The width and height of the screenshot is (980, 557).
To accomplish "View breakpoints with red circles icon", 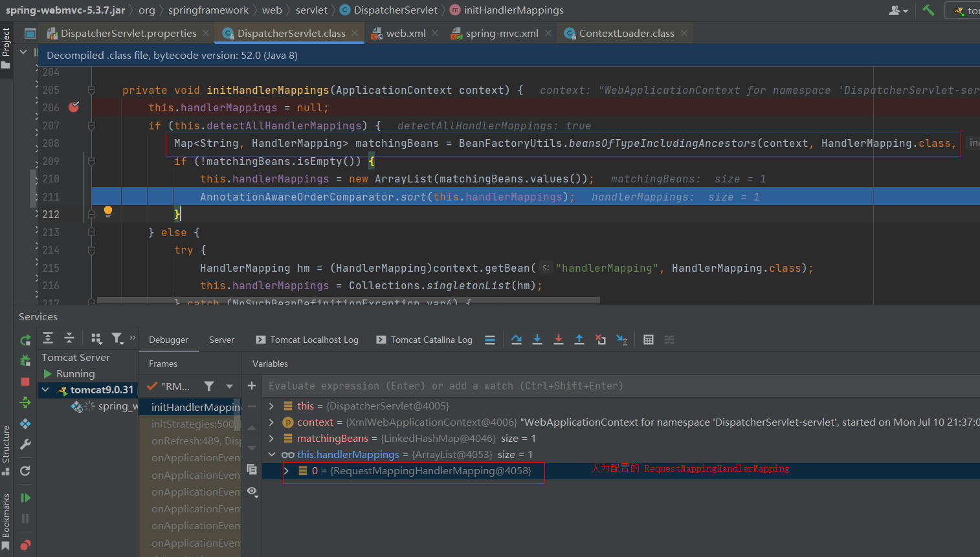I will (x=25, y=545).
